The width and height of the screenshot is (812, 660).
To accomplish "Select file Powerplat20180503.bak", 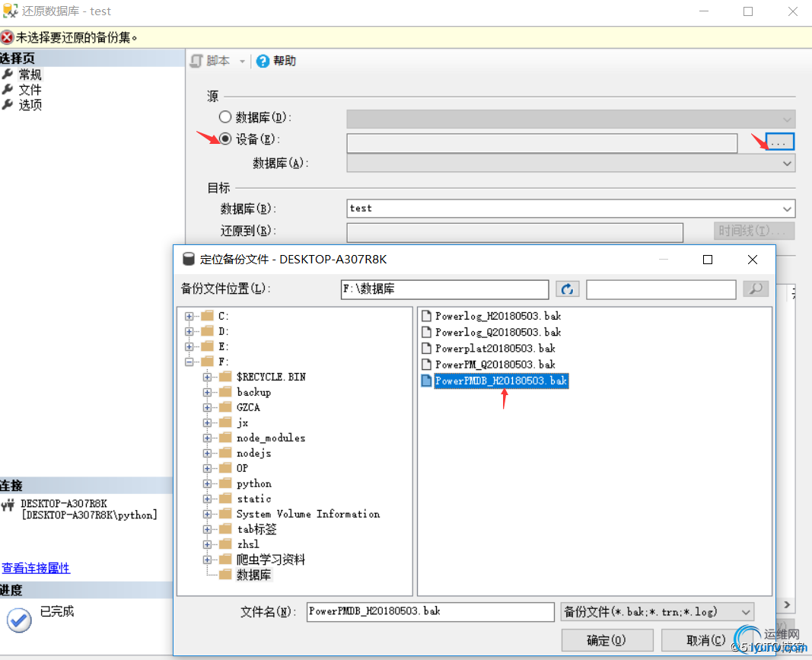I will (495, 348).
